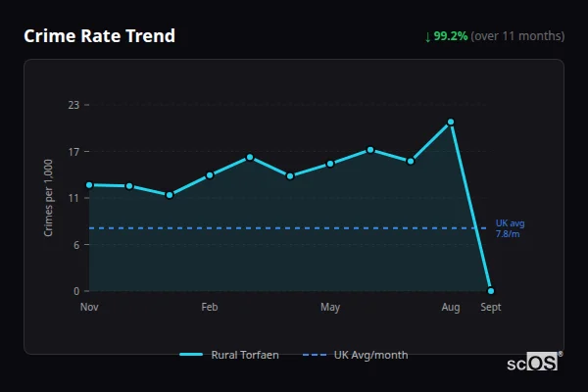Toggle Rural Torfaen legend entry
Viewport: 588px width, 392px height.
[229, 355]
